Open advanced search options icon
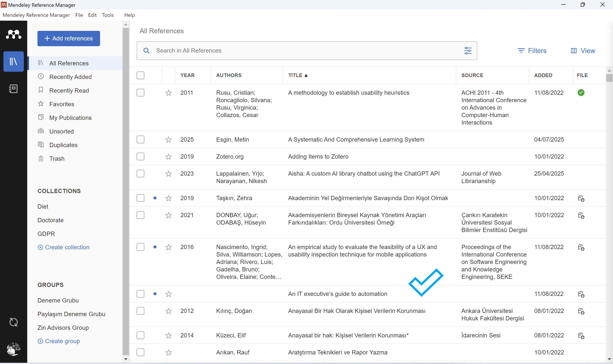 468,50
